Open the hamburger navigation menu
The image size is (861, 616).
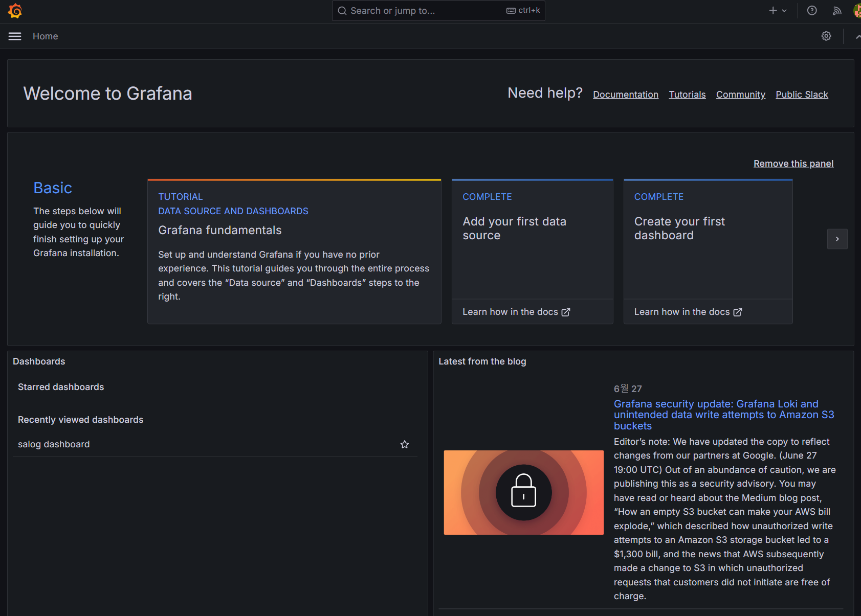click(x=15, y=36)
